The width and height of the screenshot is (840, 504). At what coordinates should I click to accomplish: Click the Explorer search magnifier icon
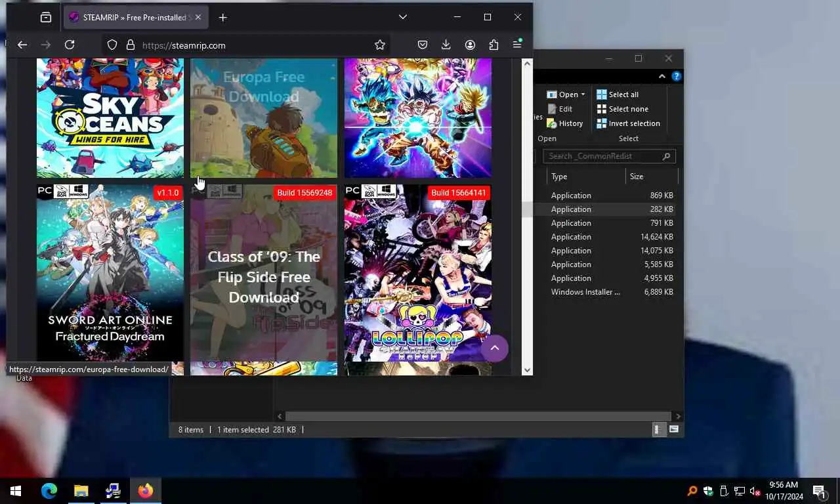coord(667,156)
